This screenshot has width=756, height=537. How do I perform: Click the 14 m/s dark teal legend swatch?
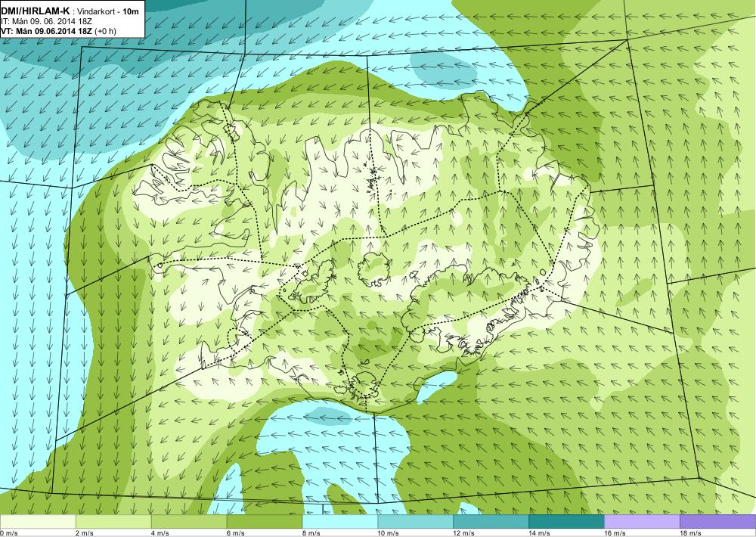point(566,522)
